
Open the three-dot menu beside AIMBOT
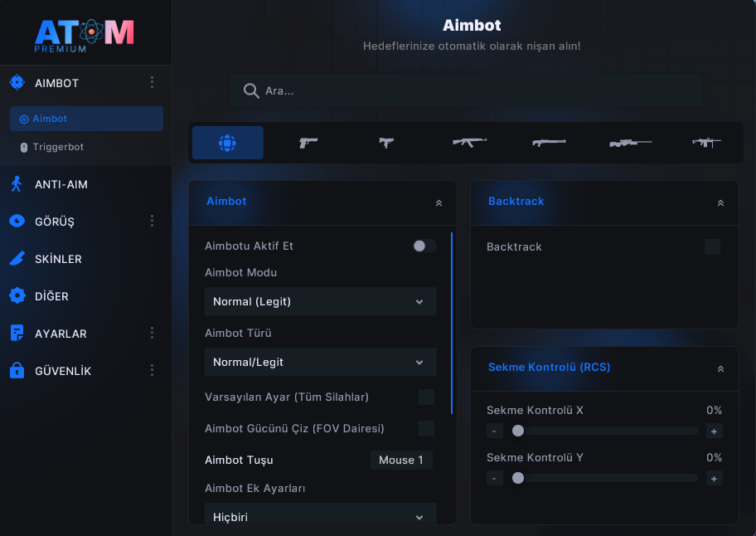(152, 82)
